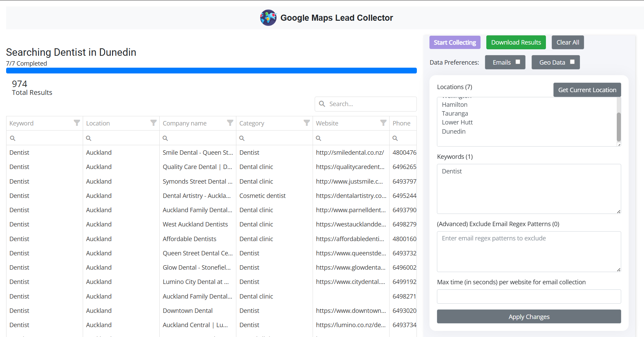Click the Start Collecting button
Image resolution: width=644 pixels, height=337 pixels.
(455, 43)
